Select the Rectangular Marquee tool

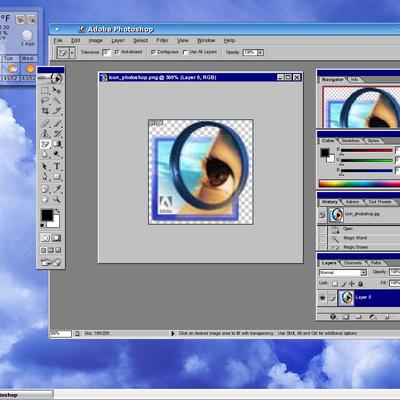(x=45, y=90)
